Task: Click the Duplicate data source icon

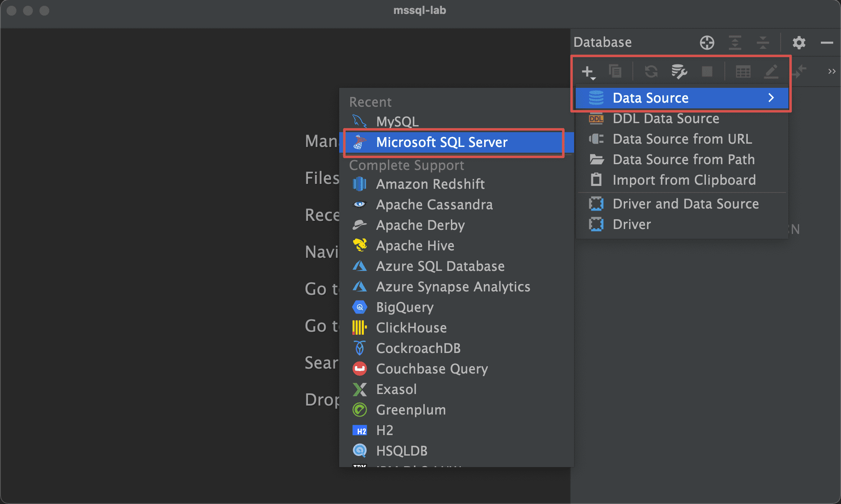Action: (615, 71)
